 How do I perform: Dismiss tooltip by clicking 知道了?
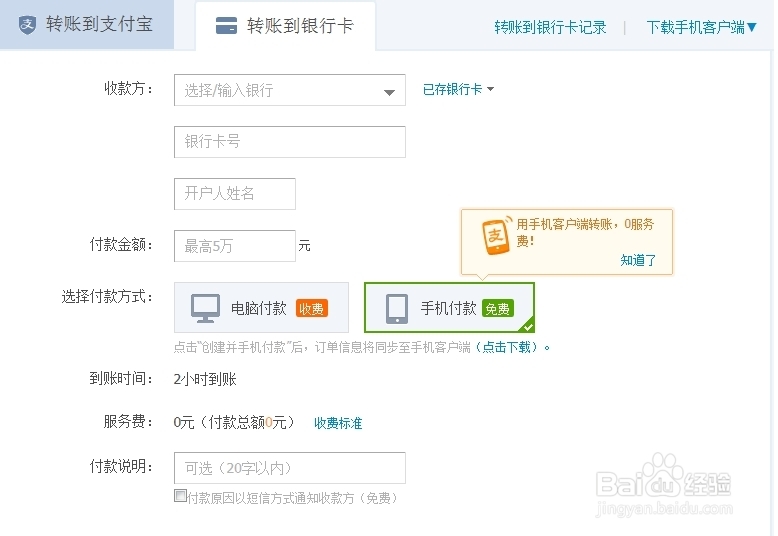coord(638,260)
